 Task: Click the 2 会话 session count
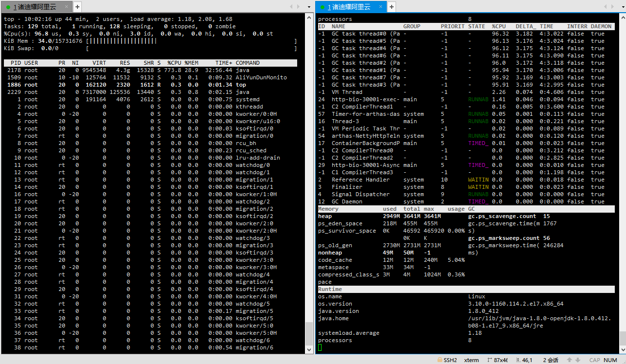(550, 360)
